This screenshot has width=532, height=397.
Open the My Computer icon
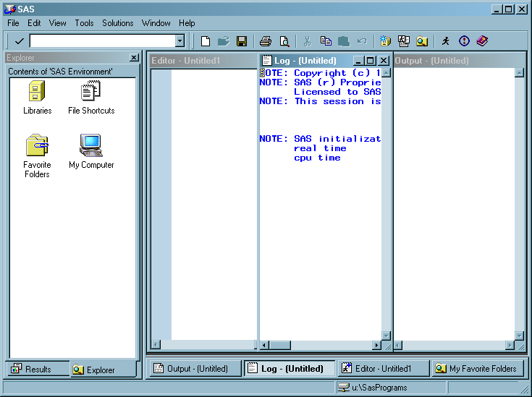[x=90, y=145]
